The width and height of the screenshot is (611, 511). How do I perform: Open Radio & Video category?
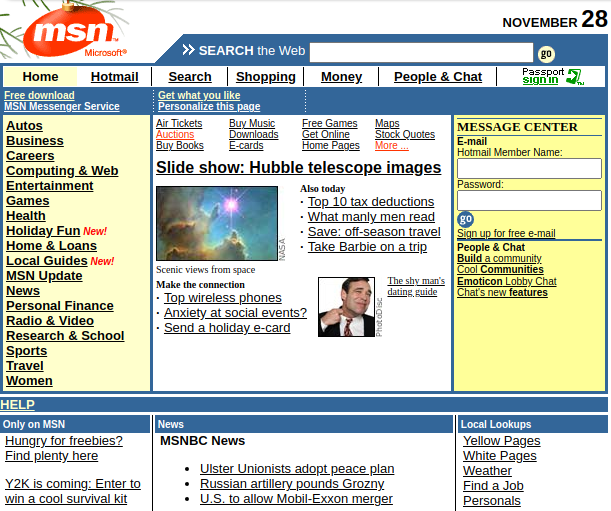[50, 321]
